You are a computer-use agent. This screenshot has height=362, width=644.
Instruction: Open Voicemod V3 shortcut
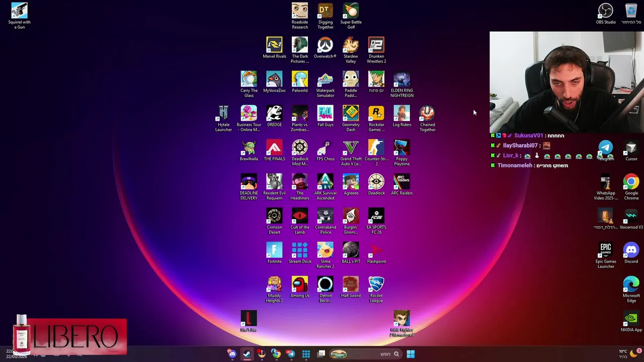pos(631,219)
